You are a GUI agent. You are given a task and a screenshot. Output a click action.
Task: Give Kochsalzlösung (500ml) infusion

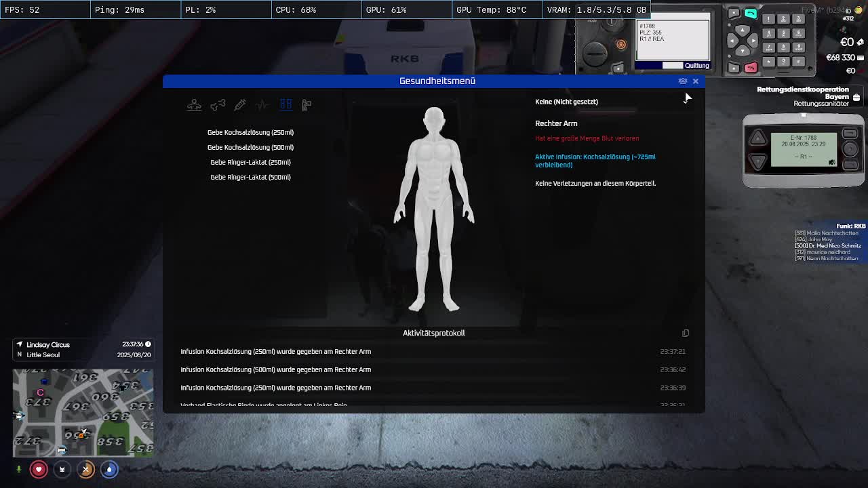[x=250, y=147]
